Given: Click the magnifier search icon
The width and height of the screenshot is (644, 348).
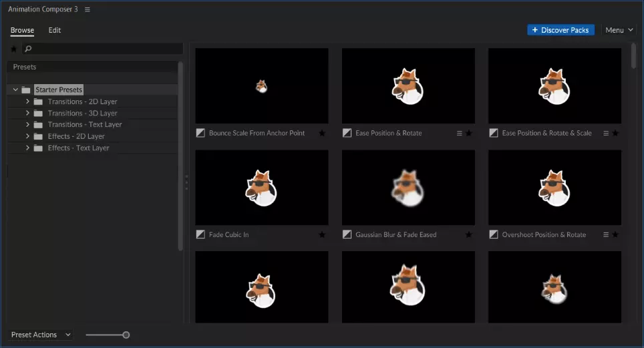Looking at the screenshot, I should (28, 49).
